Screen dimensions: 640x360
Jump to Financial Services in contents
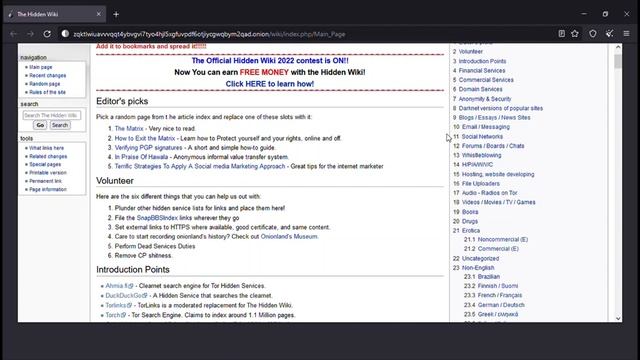[x=482, y=71]
